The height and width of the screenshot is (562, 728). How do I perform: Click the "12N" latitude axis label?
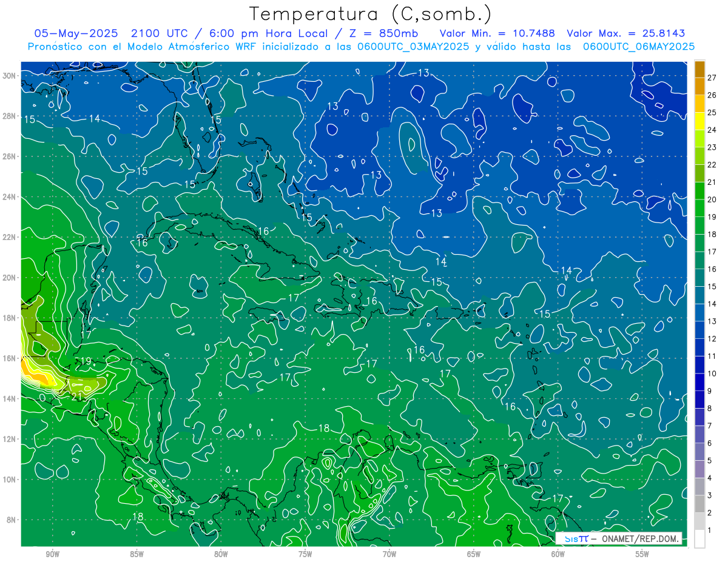(10, 439)
